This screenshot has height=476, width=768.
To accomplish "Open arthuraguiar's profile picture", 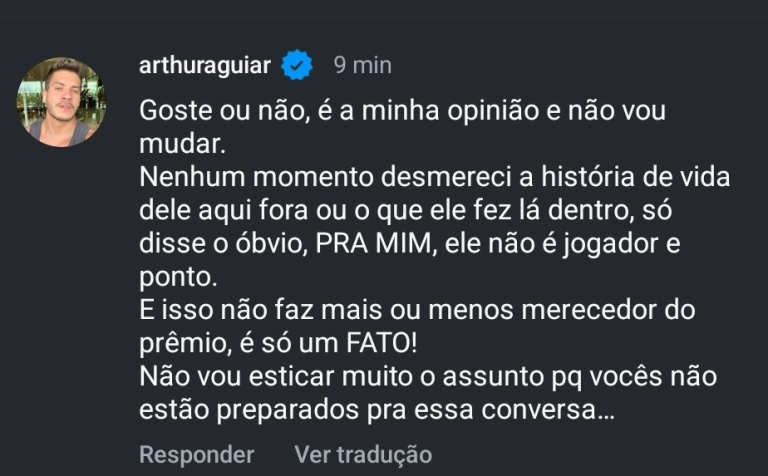I will [61, 102].
